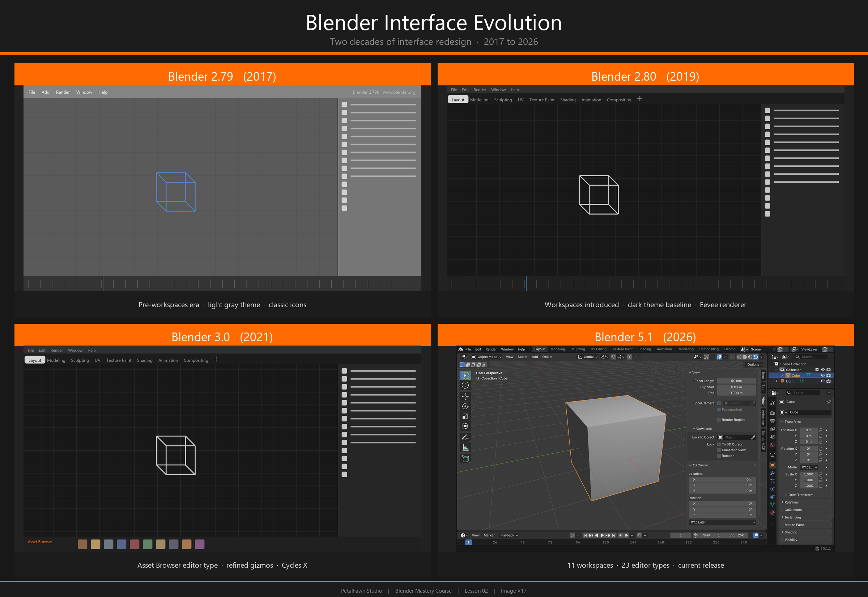
Task: Click www.blender.org link in Blender 2.79 header
Action: pyautogui.click(x=399, y=92)
